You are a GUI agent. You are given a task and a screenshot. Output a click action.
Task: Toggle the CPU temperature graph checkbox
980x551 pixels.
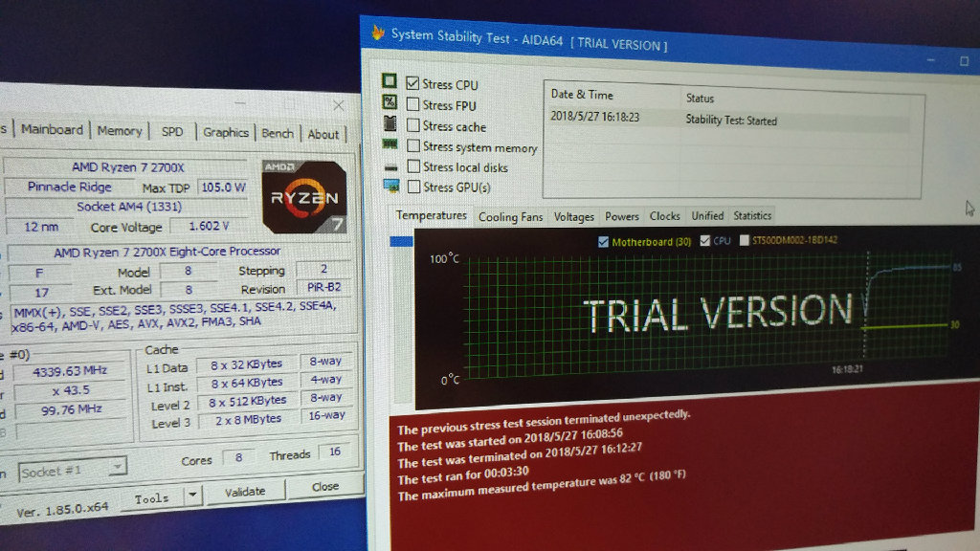tap(705, 240)
